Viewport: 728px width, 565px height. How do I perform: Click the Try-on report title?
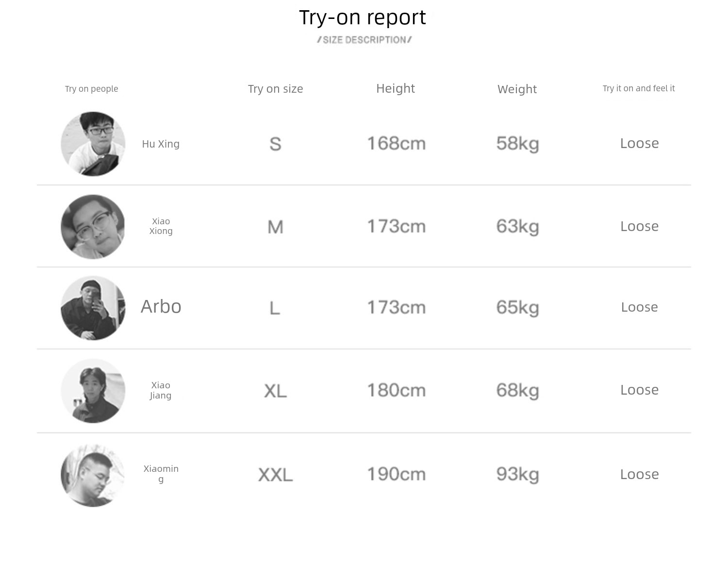pyautogui.click(x=363, y=18)
